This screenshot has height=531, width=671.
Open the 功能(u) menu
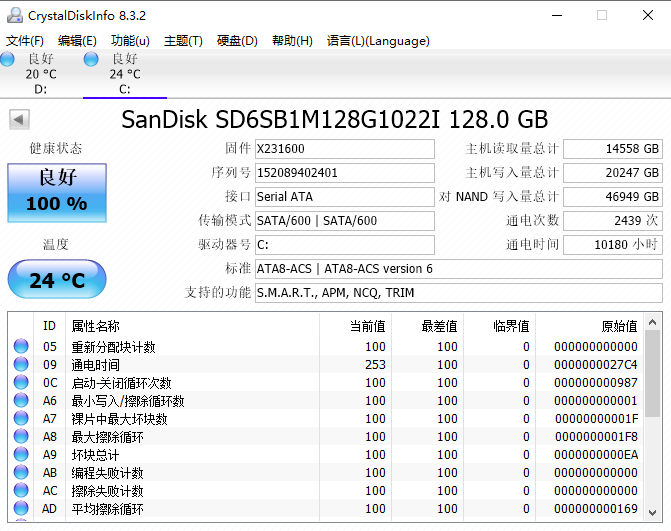pyautogui.click(x=130, y=41)
